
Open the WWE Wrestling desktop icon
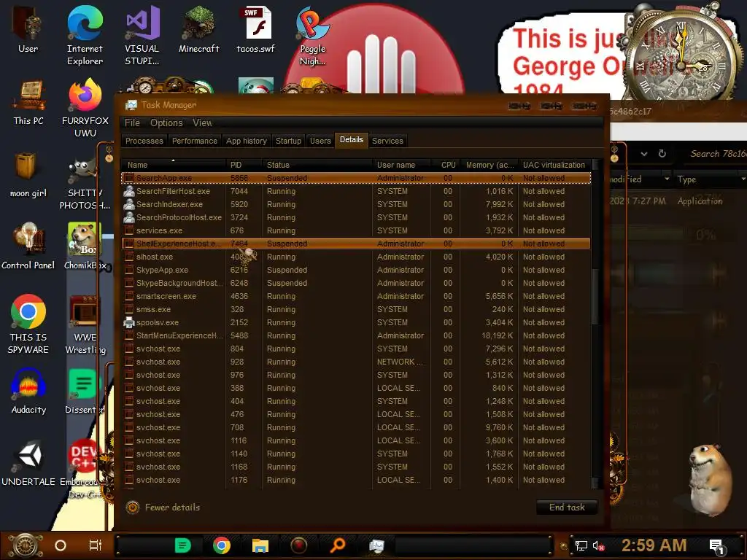coord(85,324)
